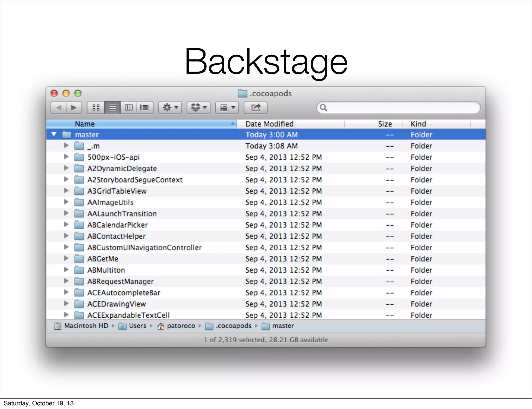The width and height of the screenshot is (532, 409).
Task: Select the AAImageUtils row
Action: (266, 202)
